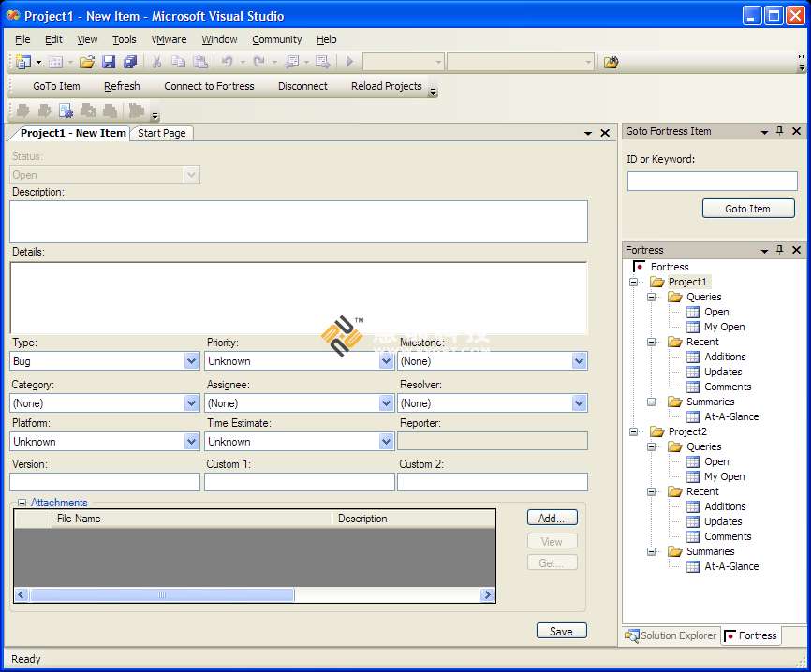Open the Platform dropdown
The width and height of the screenshot is (811, 672).
pyautogui.click(x=191, y=442)
